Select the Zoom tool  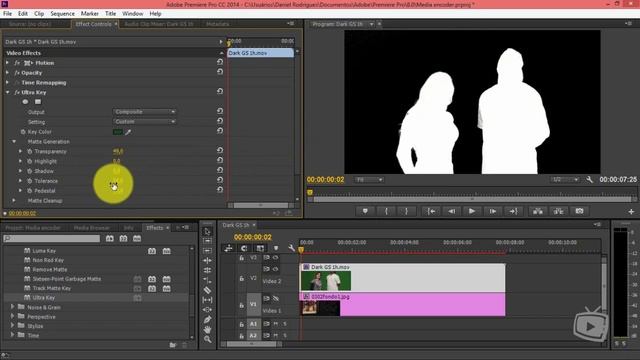[207, 339]
